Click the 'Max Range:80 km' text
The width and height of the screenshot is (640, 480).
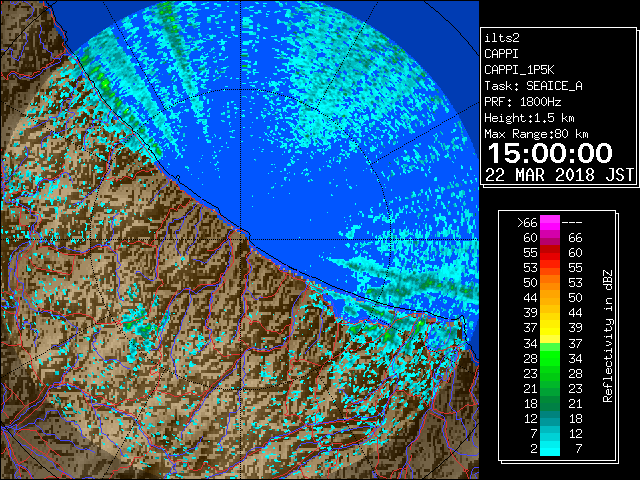pyautogui.click(x=536, y=134)
